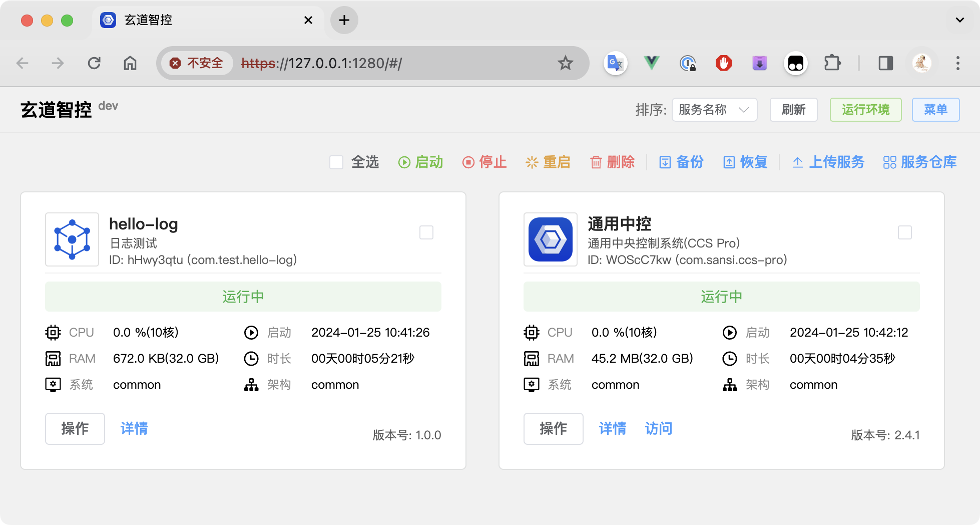Click the CPU chip icon on hello-log
980x525 pixels.
tap(53, 333)
